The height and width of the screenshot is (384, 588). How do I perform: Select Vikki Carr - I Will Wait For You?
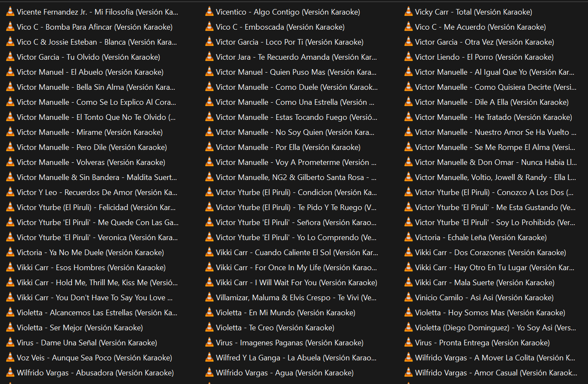[x=291, y=283]
